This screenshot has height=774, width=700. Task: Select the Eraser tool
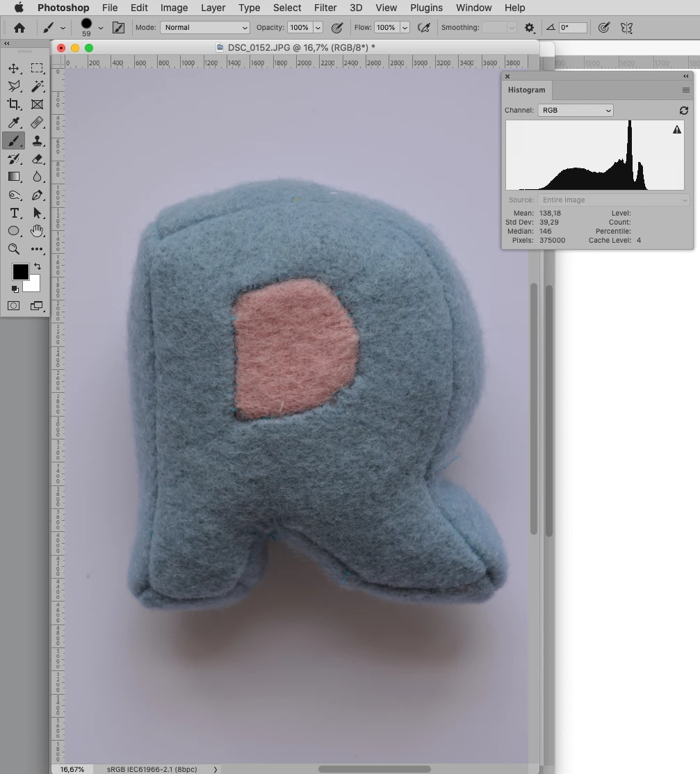click(x=37, y=159)
